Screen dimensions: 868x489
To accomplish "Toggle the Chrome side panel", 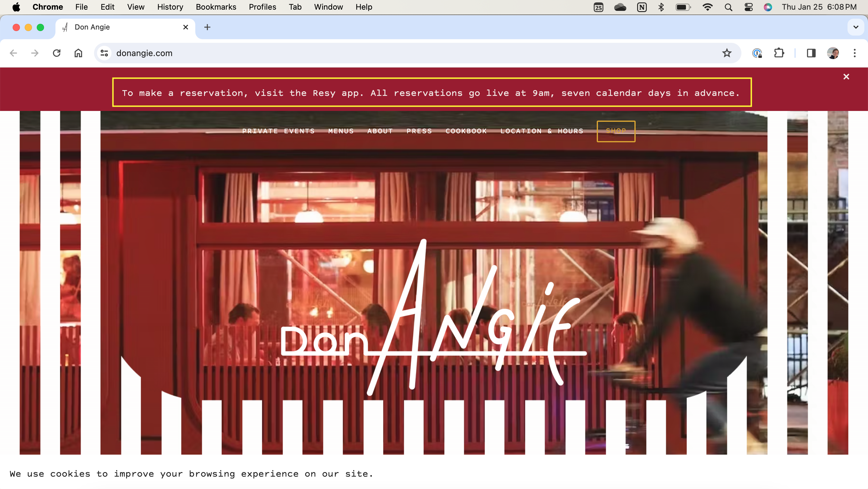I will 811,53.
